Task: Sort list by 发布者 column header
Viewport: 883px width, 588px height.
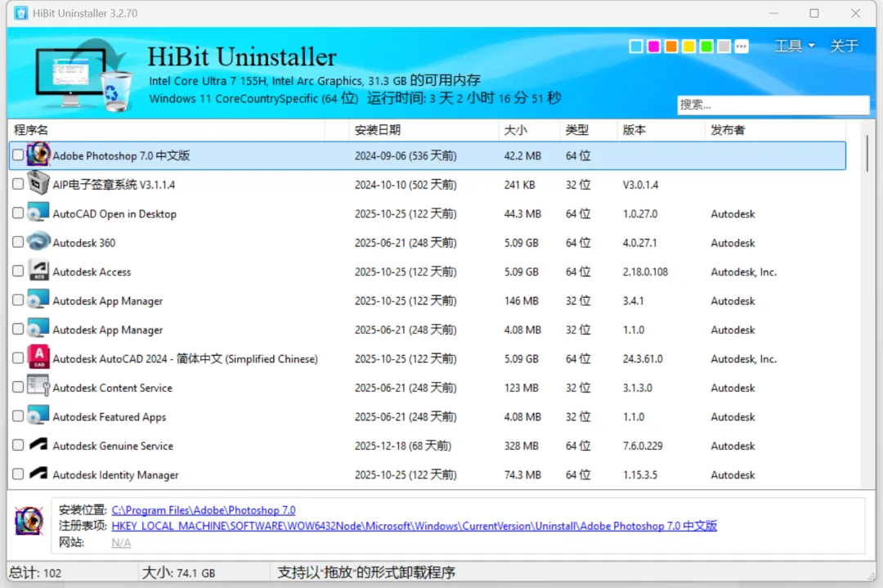Action: (775, 130)
